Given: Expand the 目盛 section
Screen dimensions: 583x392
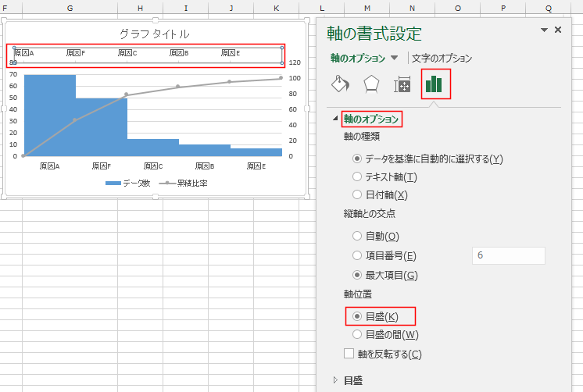Looking at the screenshot, I should point(337,380).
